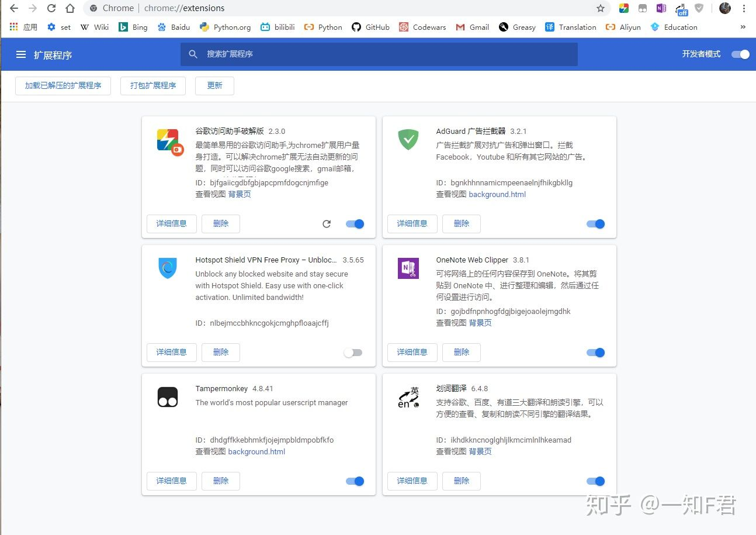Open the 应用 apps bookmark

23,27
